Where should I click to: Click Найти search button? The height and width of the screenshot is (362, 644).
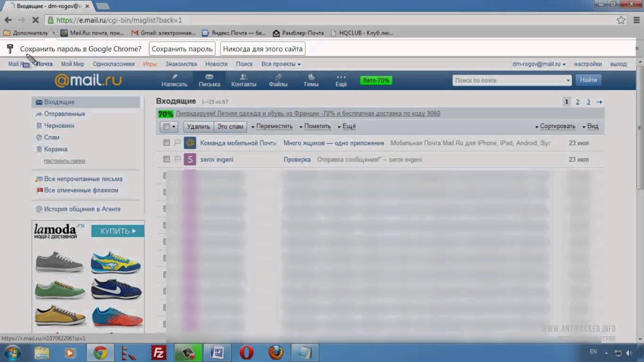(x=588, y=80)
